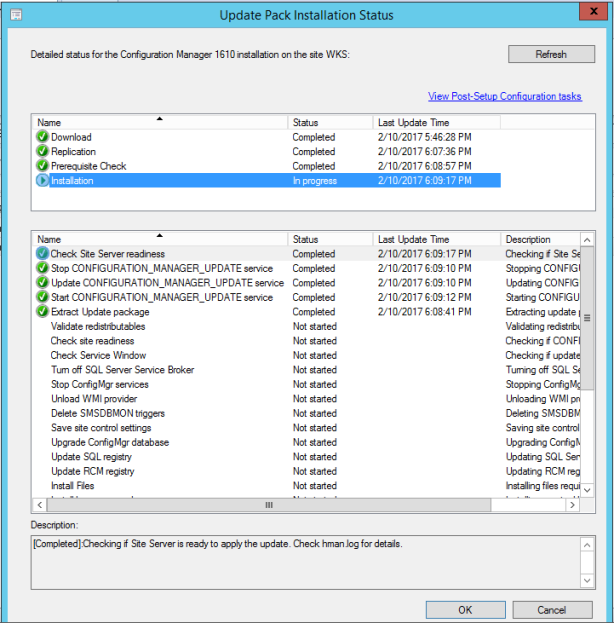Click scroll up arrow in Description box
The width and height of the screenshot is (614, 623).
tap(587, 545)
